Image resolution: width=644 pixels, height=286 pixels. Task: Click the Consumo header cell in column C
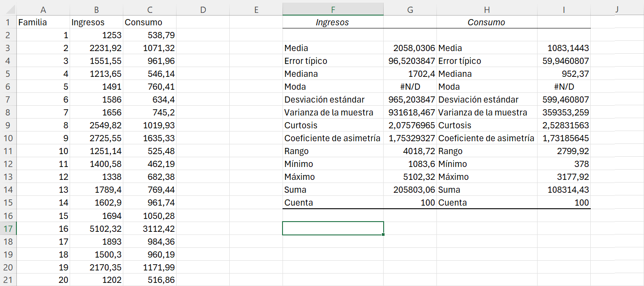tap(149, 22)
